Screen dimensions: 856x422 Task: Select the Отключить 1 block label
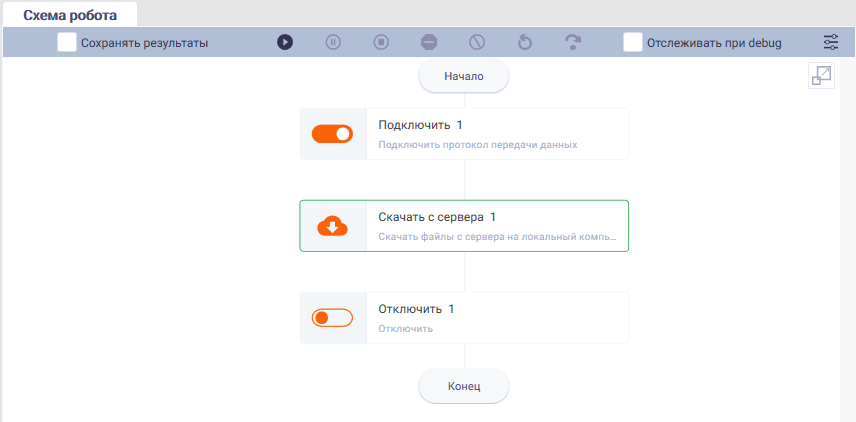click(x=416, y=309)
